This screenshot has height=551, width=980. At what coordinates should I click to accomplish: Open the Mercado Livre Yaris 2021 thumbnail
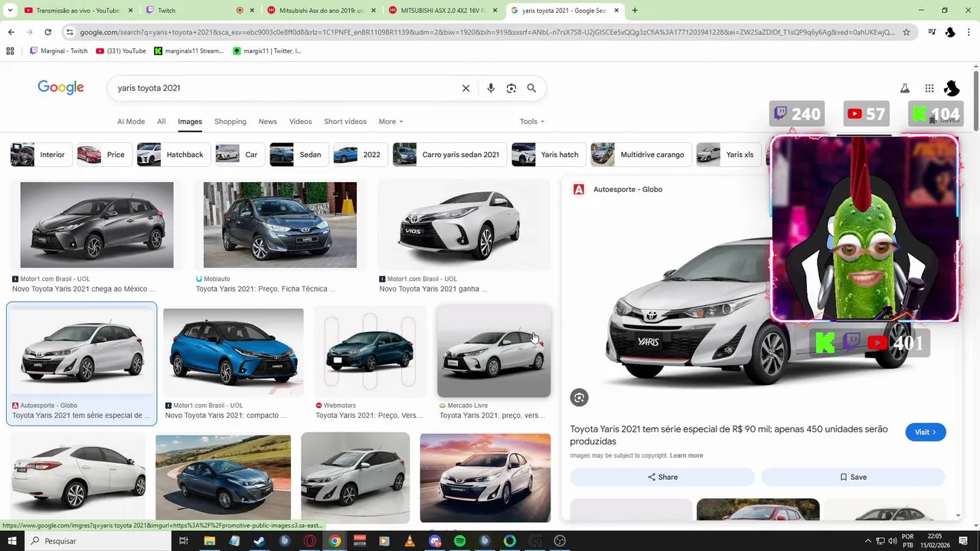pos(494,352)
